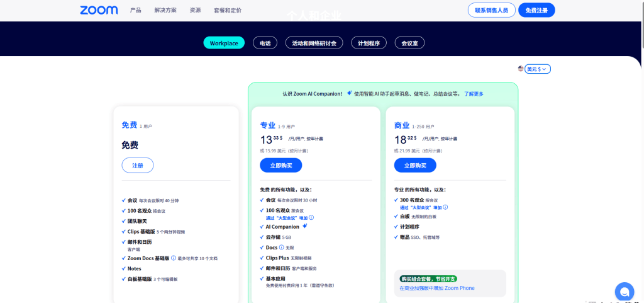The width and height of the screenshot is (644, 303).
Task: Click 通过"大型会议"增加 link in 商业 plan
Action: [421, 208]
